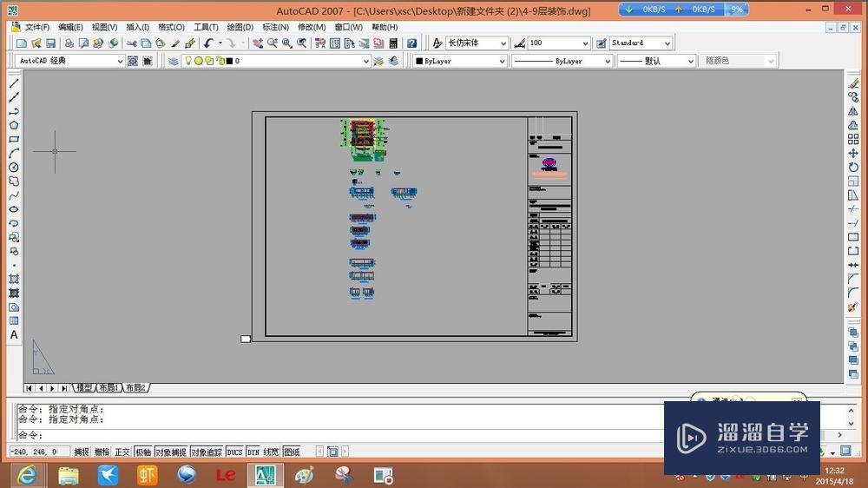Select the Ellipse tool
Image resolution: width=868 pixels, height=488 pixels.
(x=14, y=209)
